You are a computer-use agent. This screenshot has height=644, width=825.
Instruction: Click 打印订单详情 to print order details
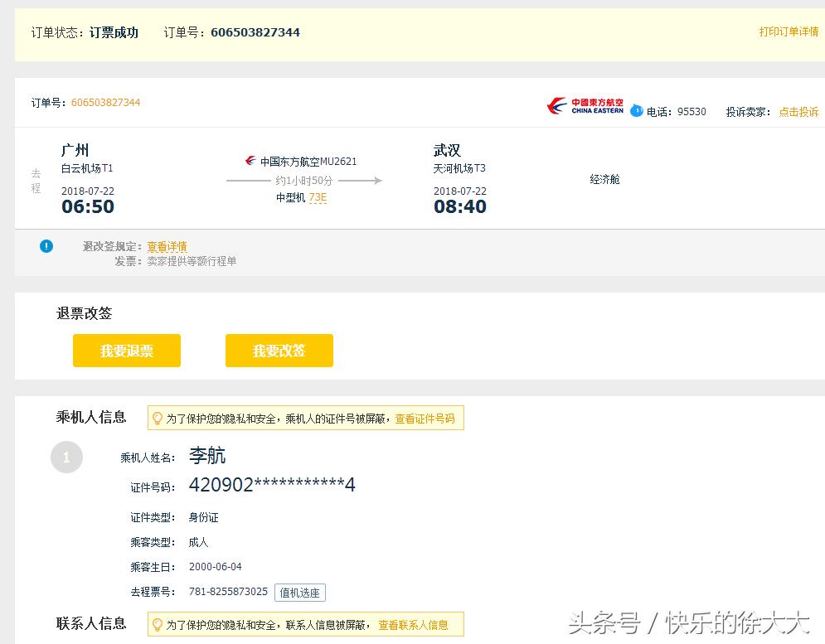pyautogui.click(x=788, y=31)
